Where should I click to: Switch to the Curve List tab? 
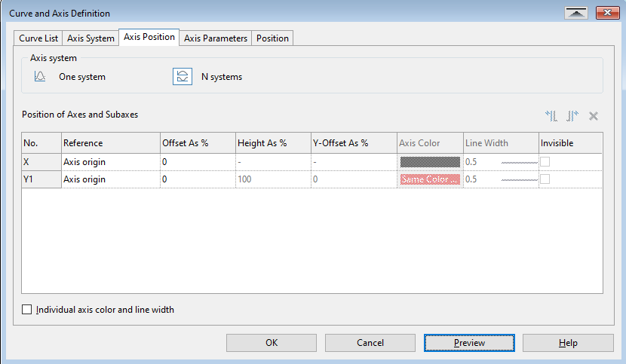38,38
